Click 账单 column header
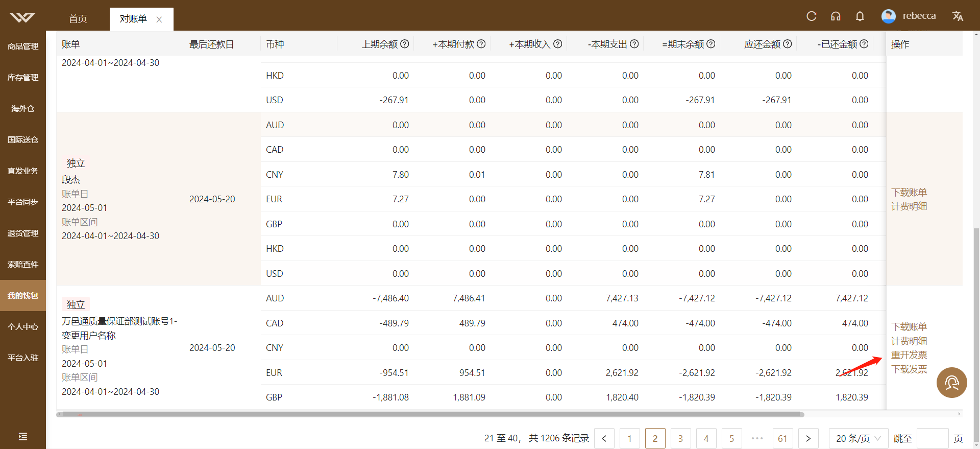This screenshot has height=449, width=980. click(x=71, y=44)
